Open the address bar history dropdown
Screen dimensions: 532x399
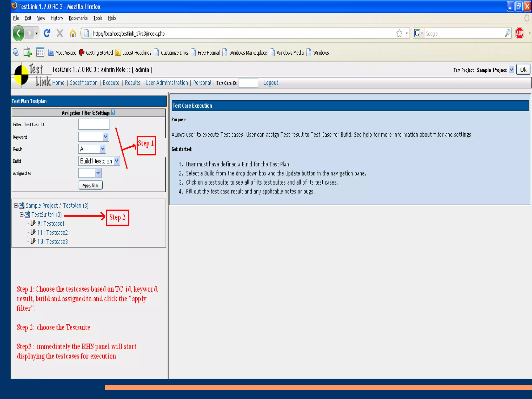click(407, 33)
